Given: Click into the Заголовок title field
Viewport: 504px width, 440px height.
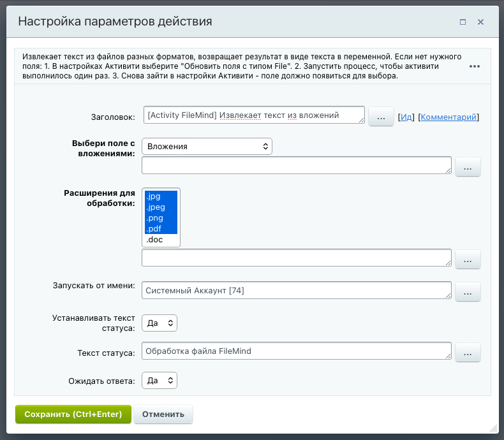Looking at the screenshot, I should (253, 115).
